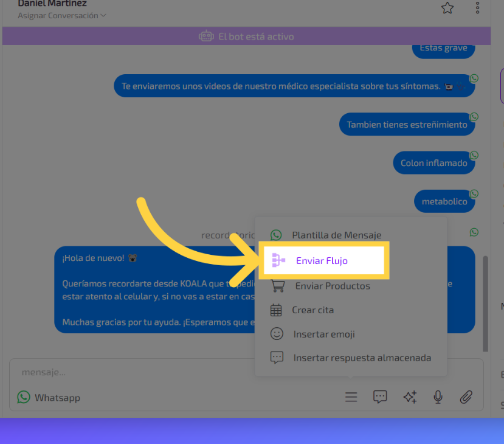Click Insertar respuesta almacenada
The width and height of the screenshot is (504, 444).
pos(362,358)
